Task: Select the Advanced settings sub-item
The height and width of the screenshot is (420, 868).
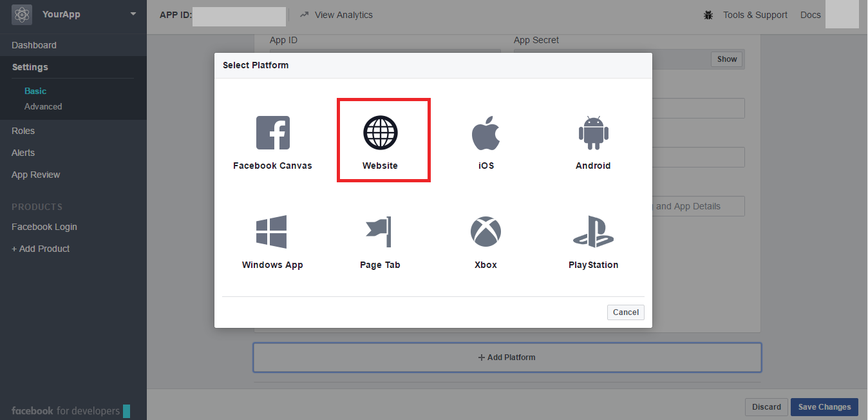Action: 43,106
